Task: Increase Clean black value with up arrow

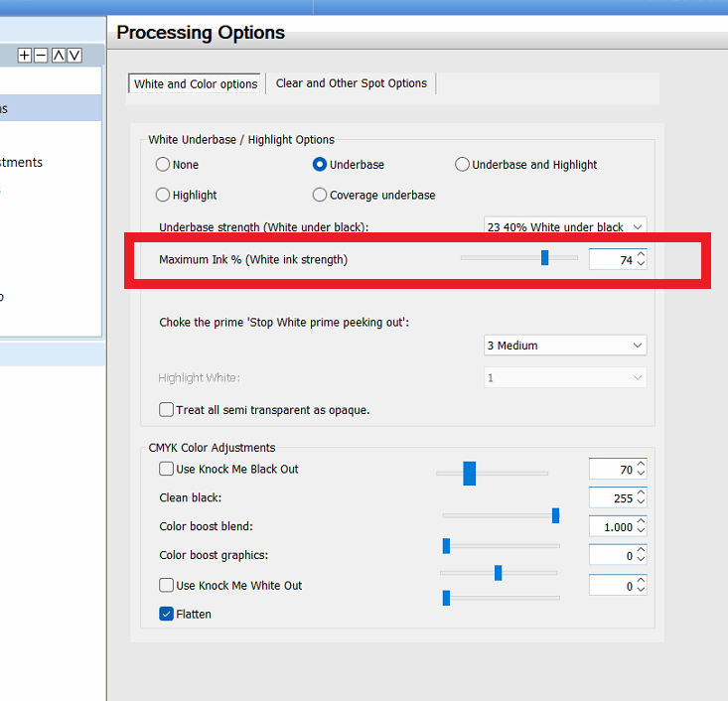Action: 642,493
